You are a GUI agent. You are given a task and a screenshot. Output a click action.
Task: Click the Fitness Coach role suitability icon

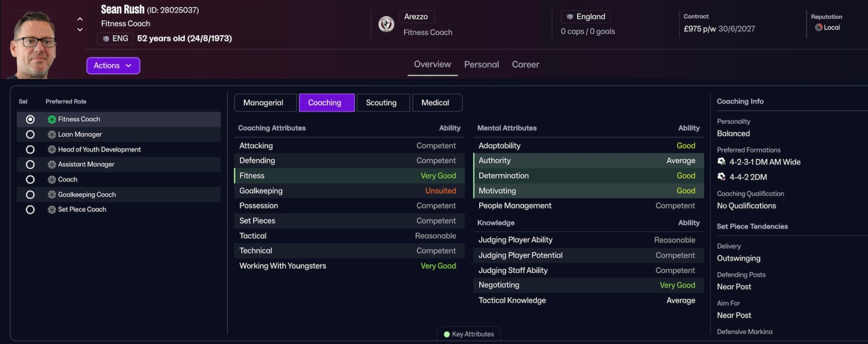52,119
